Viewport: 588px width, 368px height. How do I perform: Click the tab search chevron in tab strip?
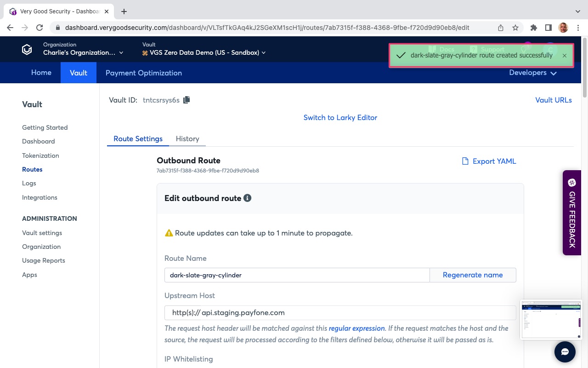[x=578, y=11]
